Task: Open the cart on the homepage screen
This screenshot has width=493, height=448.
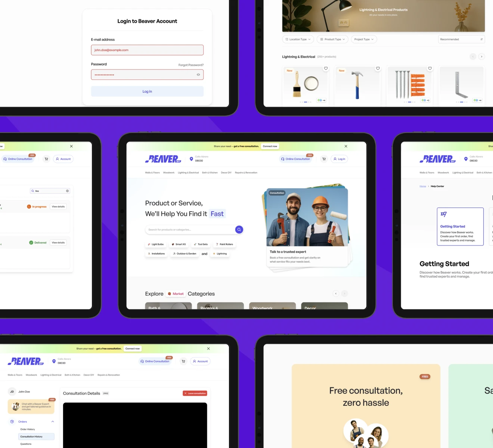Action: (324, 159)
